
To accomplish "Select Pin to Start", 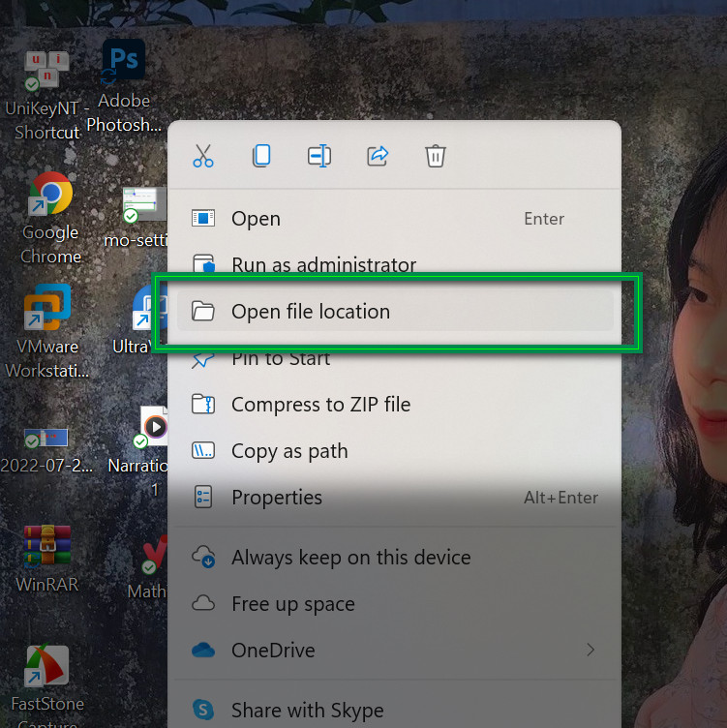I will 395,360.
